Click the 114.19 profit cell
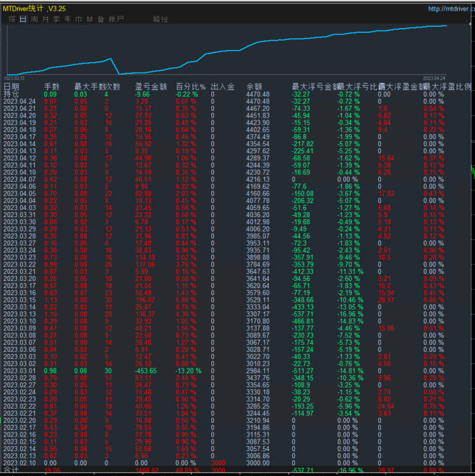 pos(145,258)
